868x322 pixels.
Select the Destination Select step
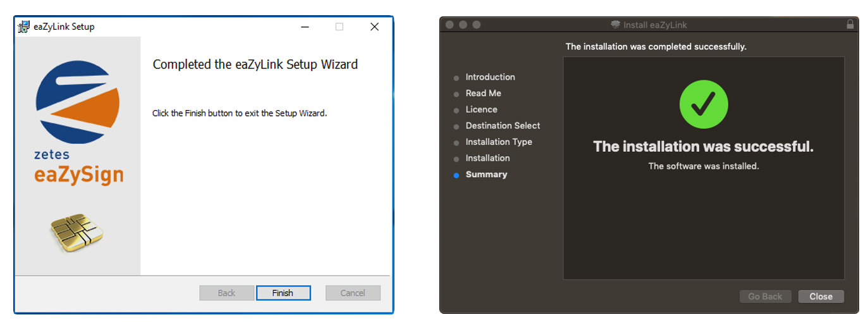click(503, 126)
